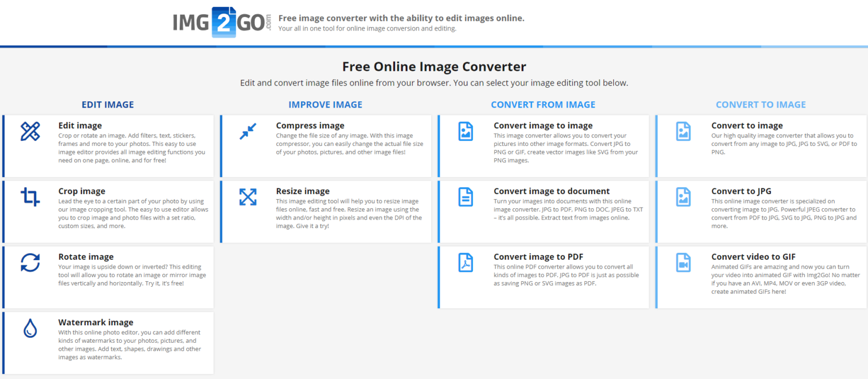Open the Resize image tool title
Viewport: 868px width, 379px height.
(x=303, y=191)
